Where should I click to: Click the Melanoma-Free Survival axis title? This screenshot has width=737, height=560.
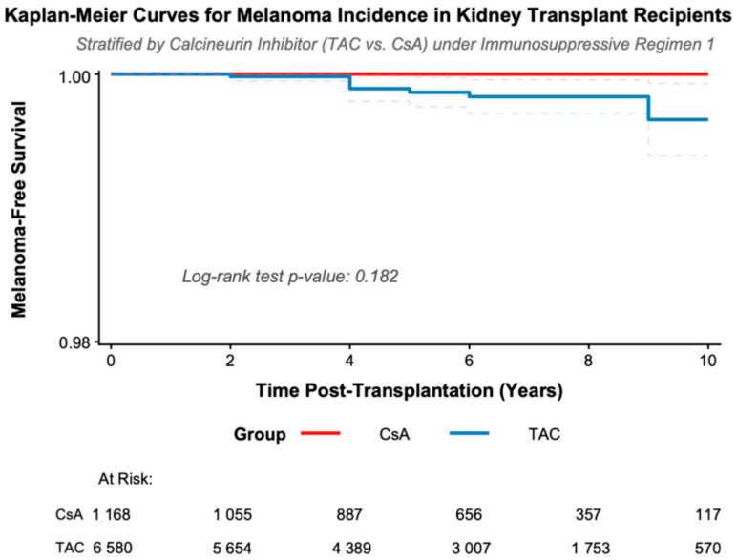tap(18, 209)
